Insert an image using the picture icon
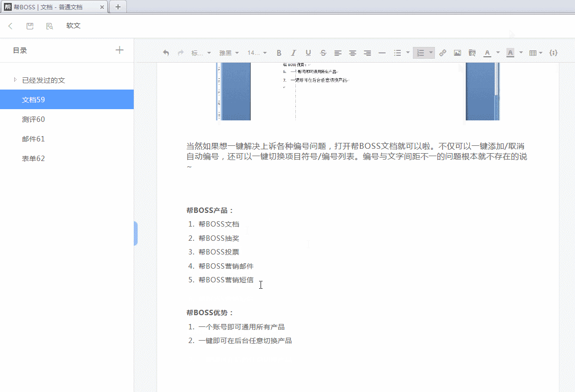 pos(457,52)
